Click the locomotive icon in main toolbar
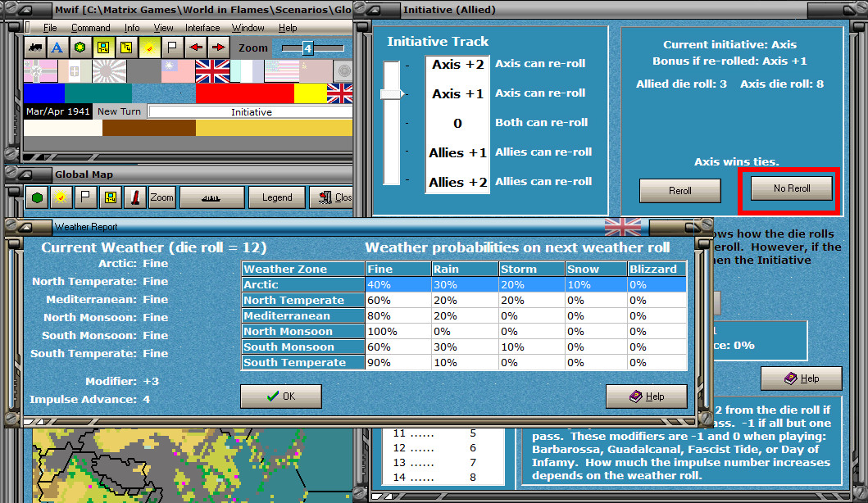Viewport: 868px width, 503px height. pos(36,48)
